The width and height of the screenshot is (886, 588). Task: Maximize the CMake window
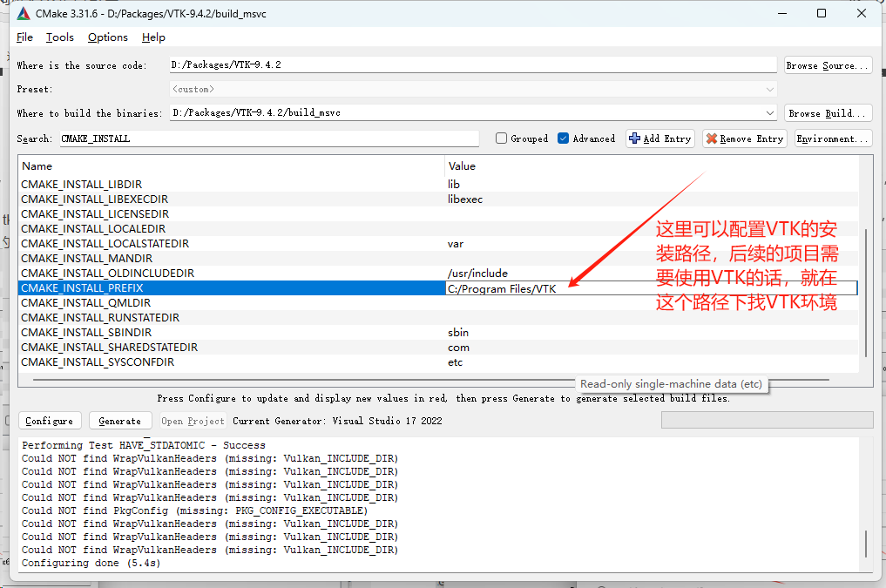coord(822,14)
